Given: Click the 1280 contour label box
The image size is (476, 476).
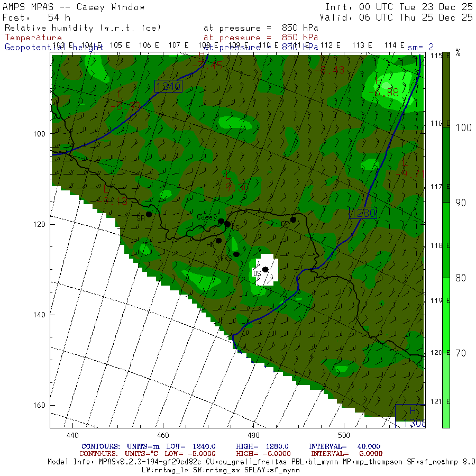Looking at the screenshot, I should tap(363, 213).
